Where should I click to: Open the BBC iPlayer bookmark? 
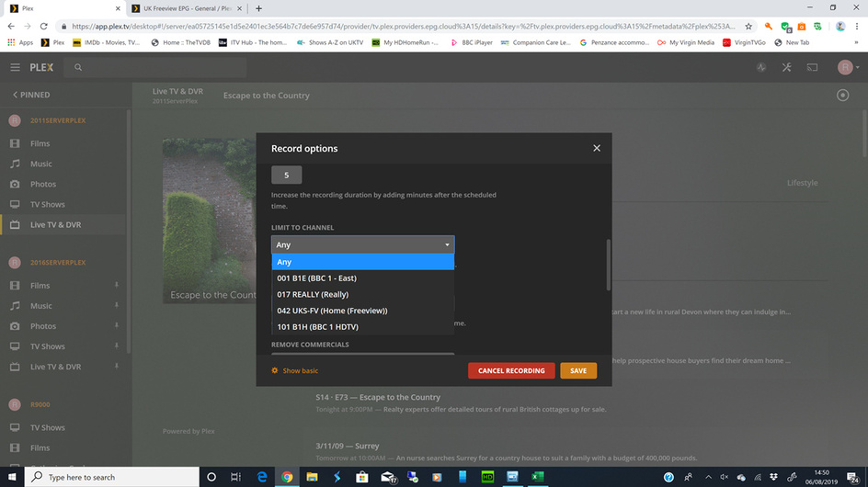click(471, 42)
